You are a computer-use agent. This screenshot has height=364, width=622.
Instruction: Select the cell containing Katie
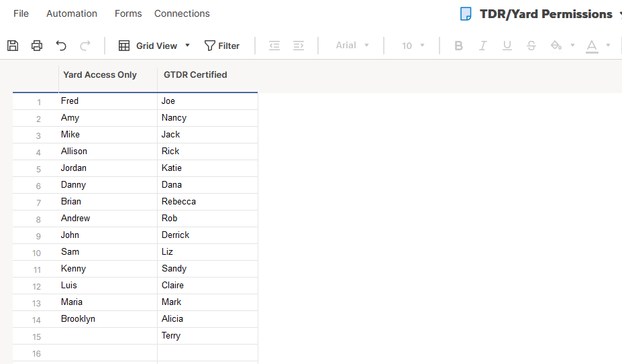(x=207, y=168)
